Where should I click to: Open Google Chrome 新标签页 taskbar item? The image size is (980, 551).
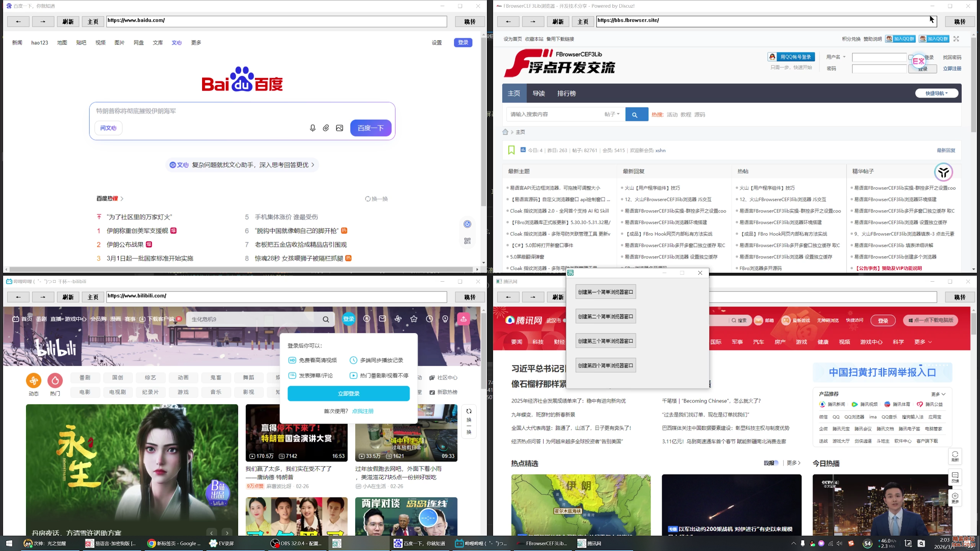(175, 543)
